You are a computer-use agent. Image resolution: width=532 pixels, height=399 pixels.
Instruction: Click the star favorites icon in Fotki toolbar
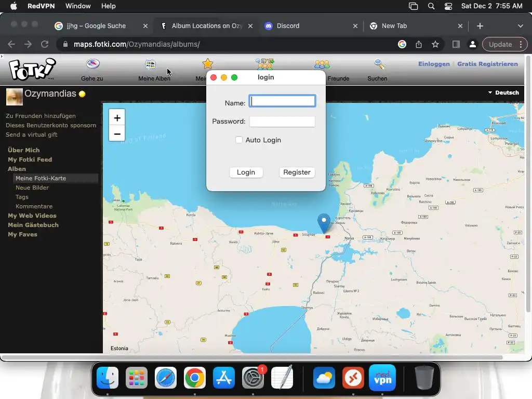tap(208, 64)
